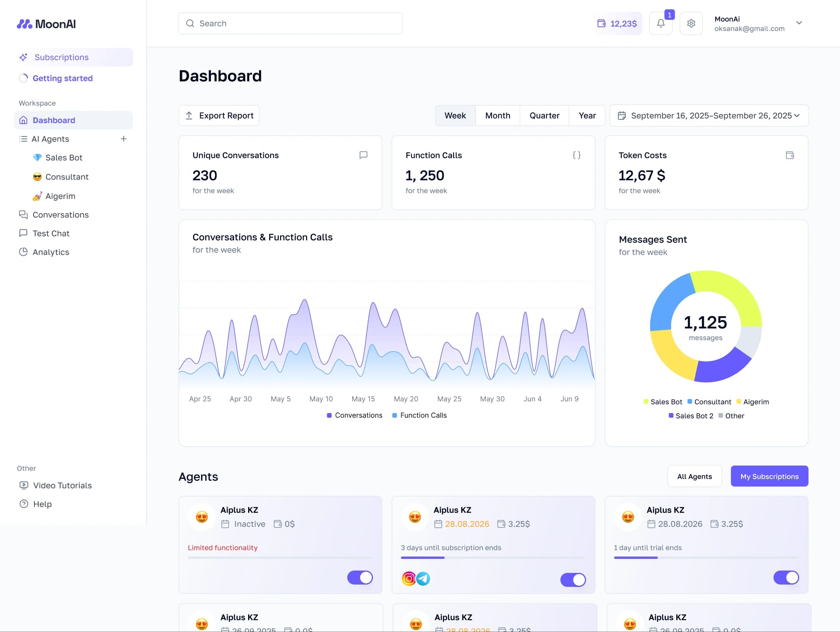Click the Sales Bot legend color swatch
Image resolution: width=840 pixels, height=632 pixels.
point(646,401)
